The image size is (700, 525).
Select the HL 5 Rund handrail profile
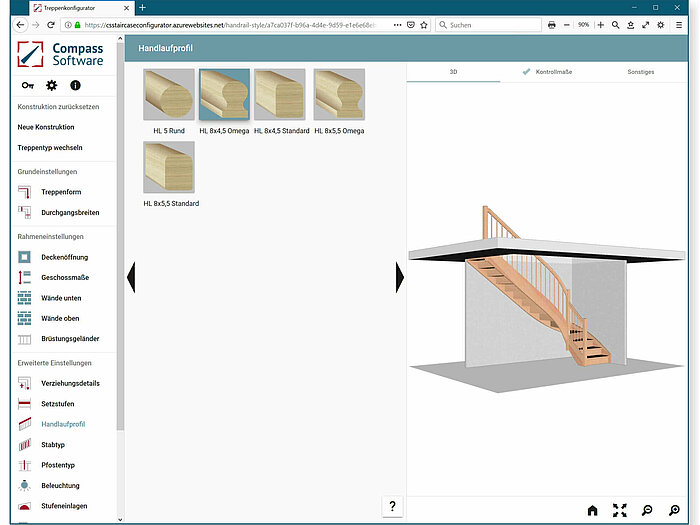click(169, 96)
